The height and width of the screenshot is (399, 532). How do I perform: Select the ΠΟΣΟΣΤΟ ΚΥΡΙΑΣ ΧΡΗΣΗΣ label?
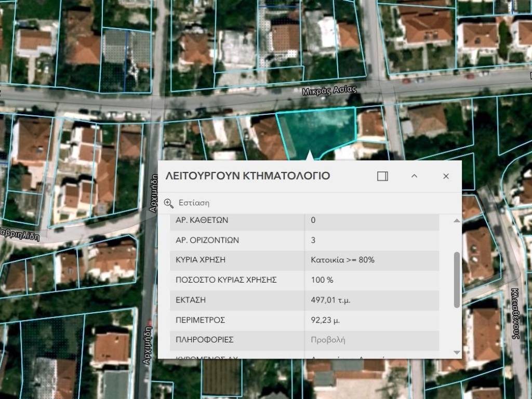(x=226, y=280)
